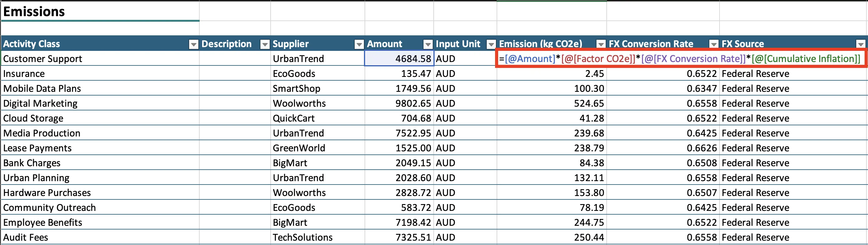Select the Bank Charges cell
Screen dimensions: 868x245
click(100, 163)
